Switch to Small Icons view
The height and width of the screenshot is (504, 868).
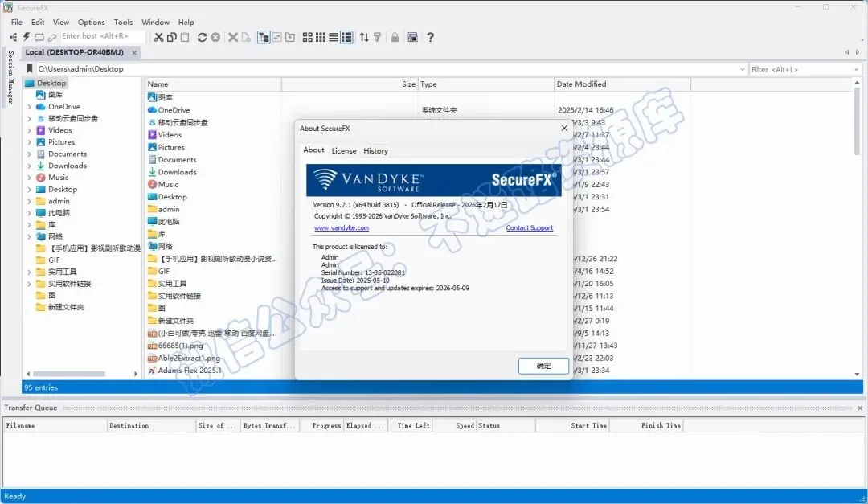[321, 37]
